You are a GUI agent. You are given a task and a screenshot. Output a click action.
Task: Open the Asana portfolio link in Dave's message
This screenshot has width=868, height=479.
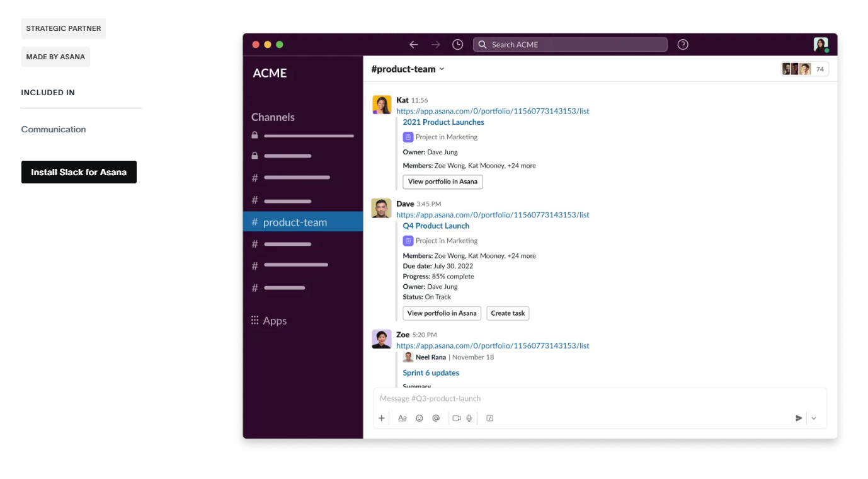click(493, 215)
